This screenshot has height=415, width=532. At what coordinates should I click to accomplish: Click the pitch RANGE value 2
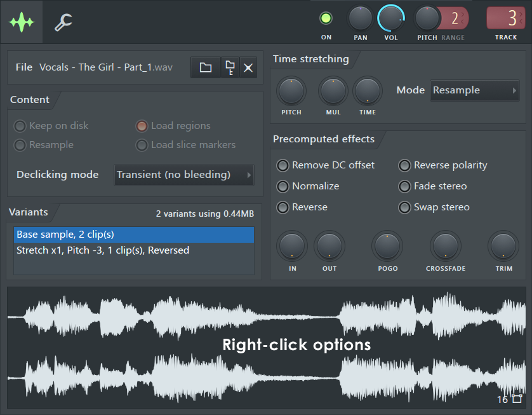[x=455, y=18]
